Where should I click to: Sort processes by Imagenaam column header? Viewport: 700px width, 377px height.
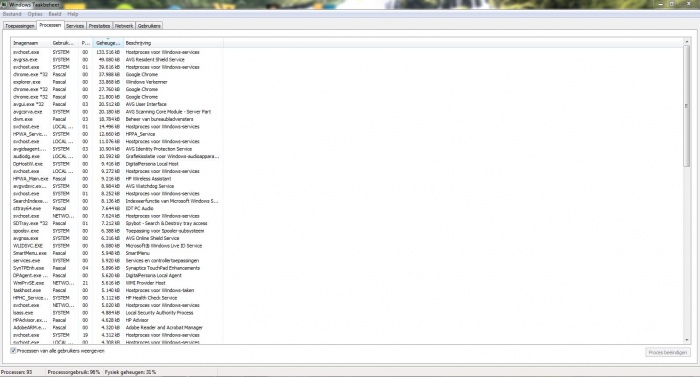(30, 43)
